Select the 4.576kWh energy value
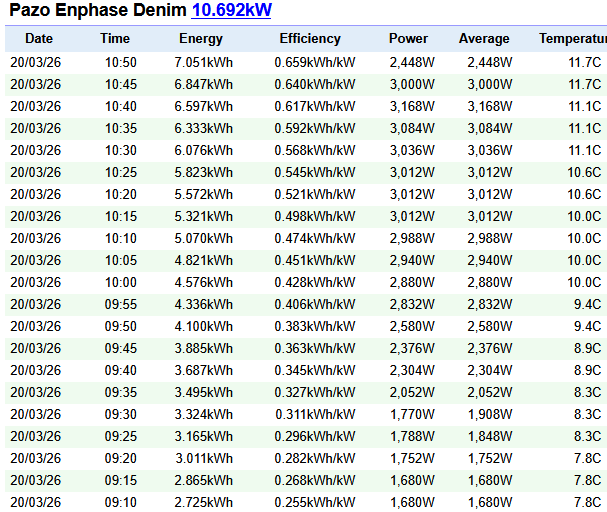607x512 pixels. tap(204, 283)
